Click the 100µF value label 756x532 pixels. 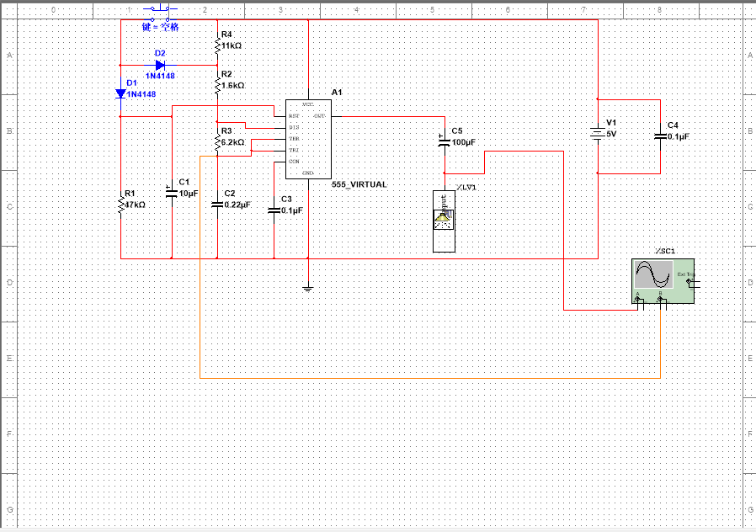(x=464, y=142)
